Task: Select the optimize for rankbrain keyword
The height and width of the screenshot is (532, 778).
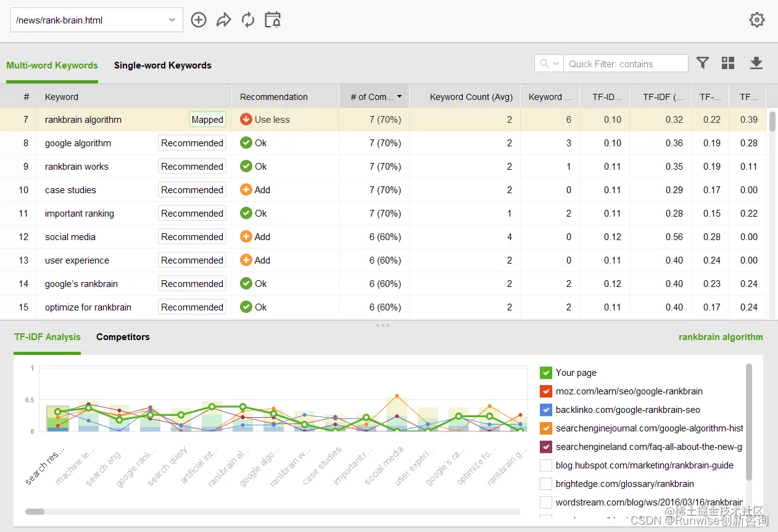Action: pos(88,307)
